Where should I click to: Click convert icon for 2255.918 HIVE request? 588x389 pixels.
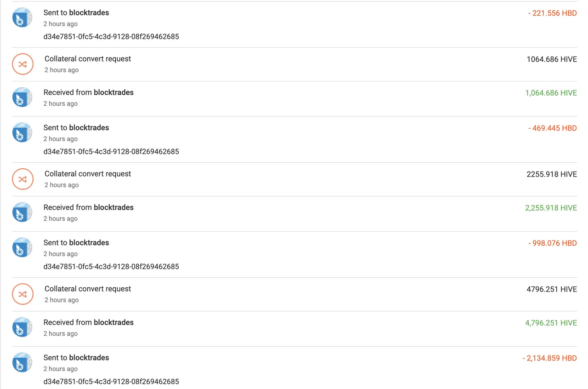pos(23,179)
